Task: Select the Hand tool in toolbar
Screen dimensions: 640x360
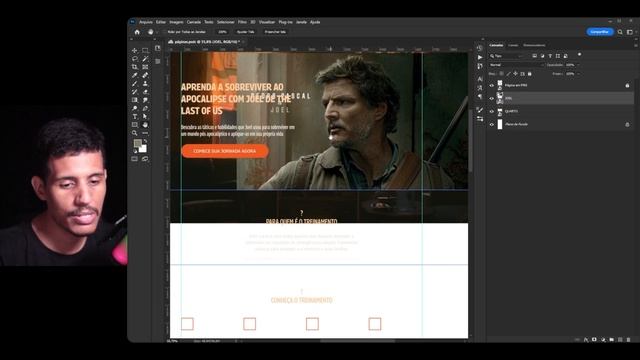Action: click(x=145, y=125)
